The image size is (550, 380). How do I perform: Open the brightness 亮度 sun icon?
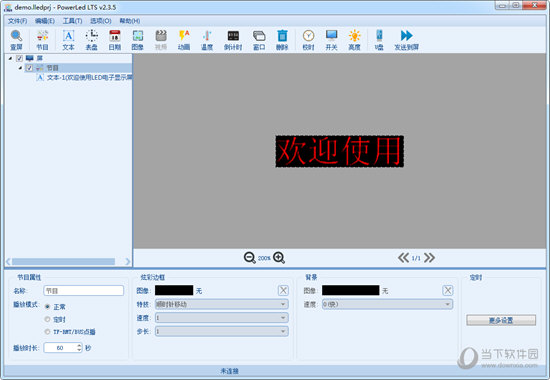point(354,36)
